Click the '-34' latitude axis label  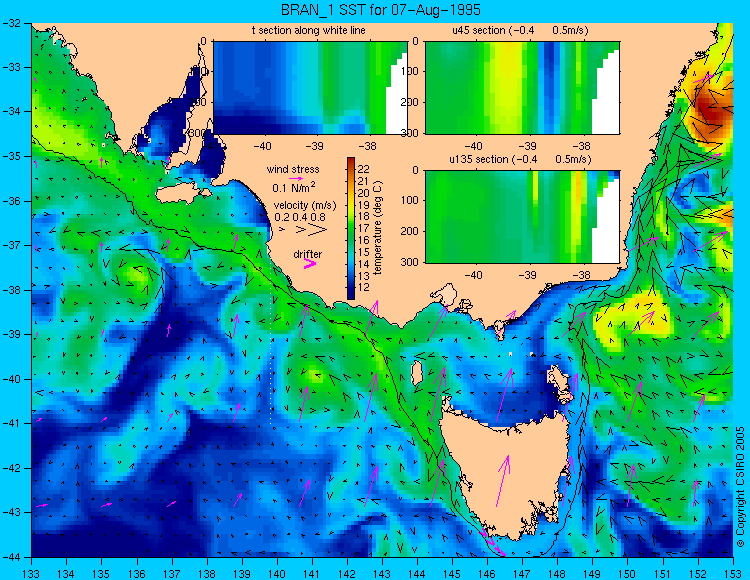pos(11,111)
